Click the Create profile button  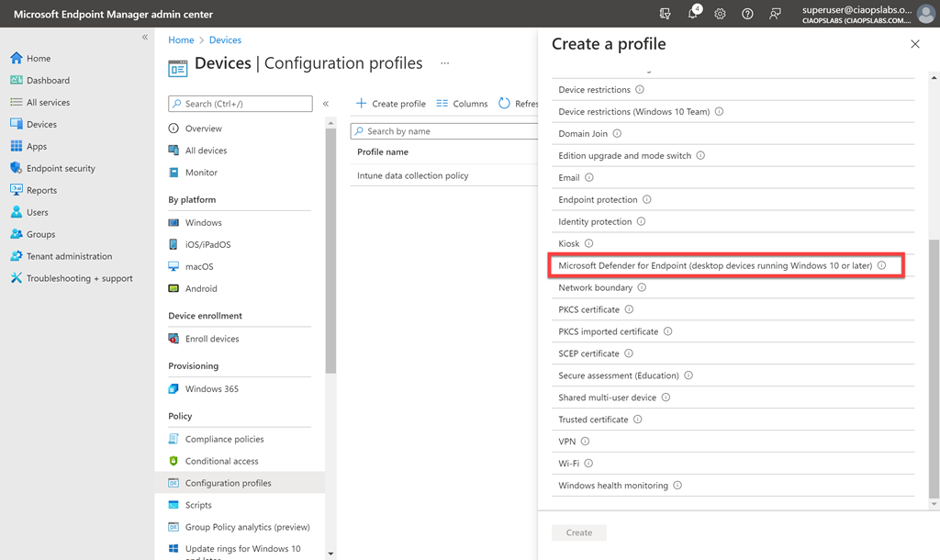[391, 104]
